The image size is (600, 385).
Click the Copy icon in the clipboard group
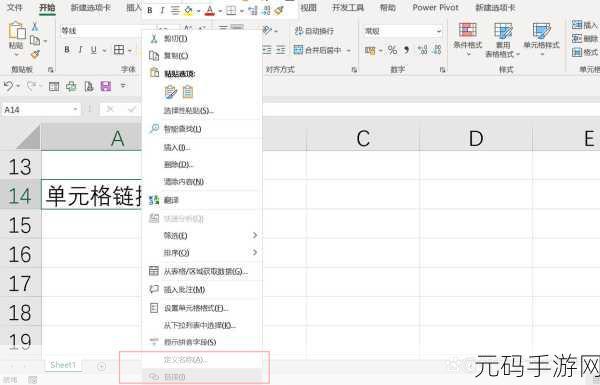click(35, 40)
